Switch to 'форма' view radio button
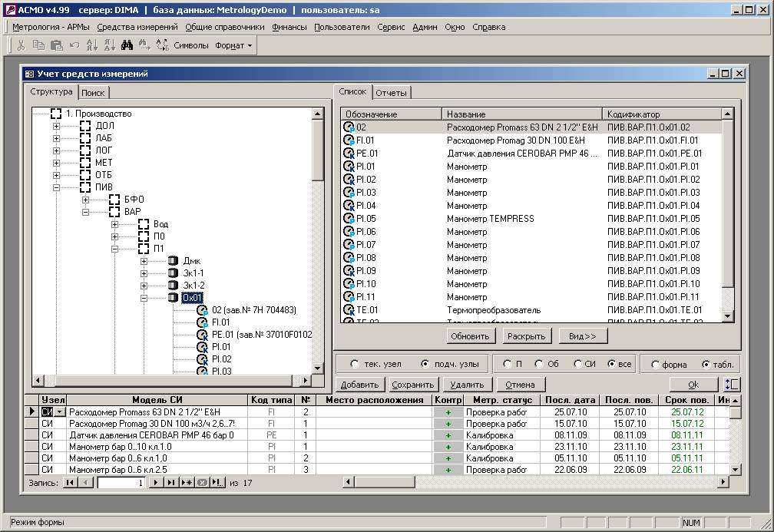 (655, 365)
